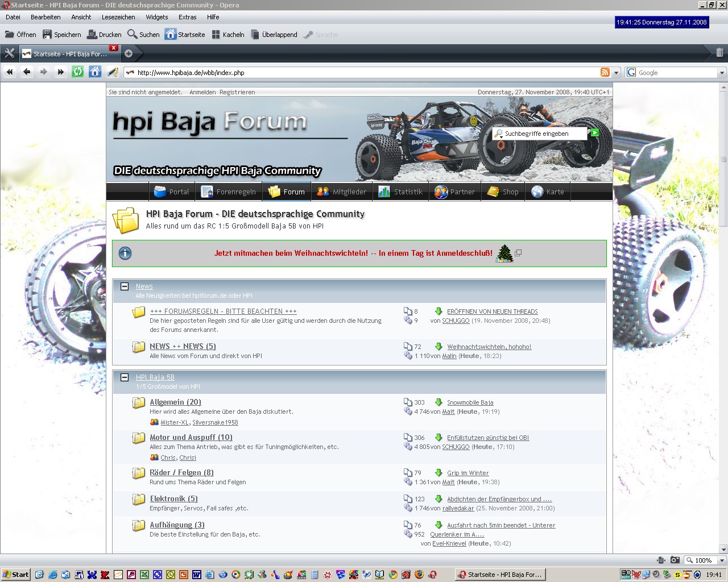Click the fast forward navigation button
This screenshot has height=582, width=728.
tap(61, 72)
